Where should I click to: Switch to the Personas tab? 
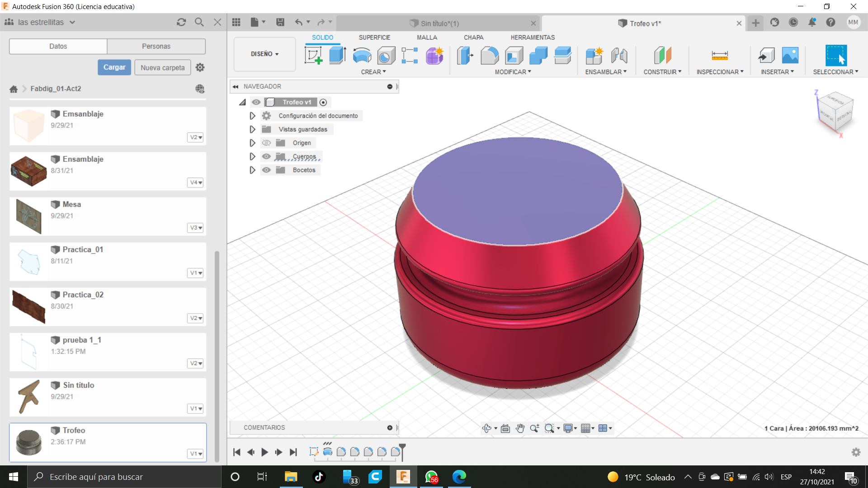point(156,46)
